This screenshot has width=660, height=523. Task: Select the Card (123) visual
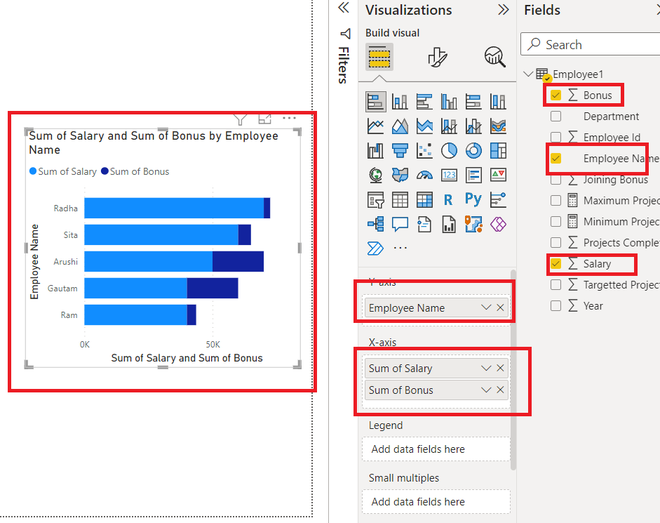(449, 175)
